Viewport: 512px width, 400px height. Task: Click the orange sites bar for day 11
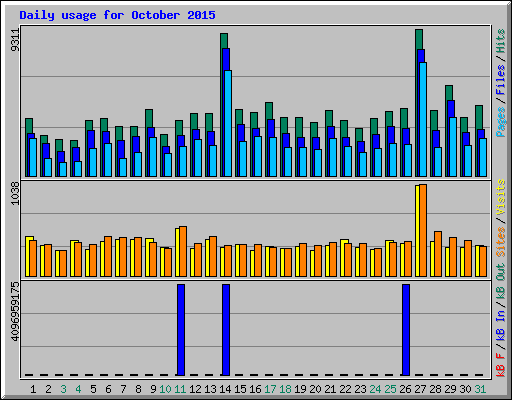point(183,251)
